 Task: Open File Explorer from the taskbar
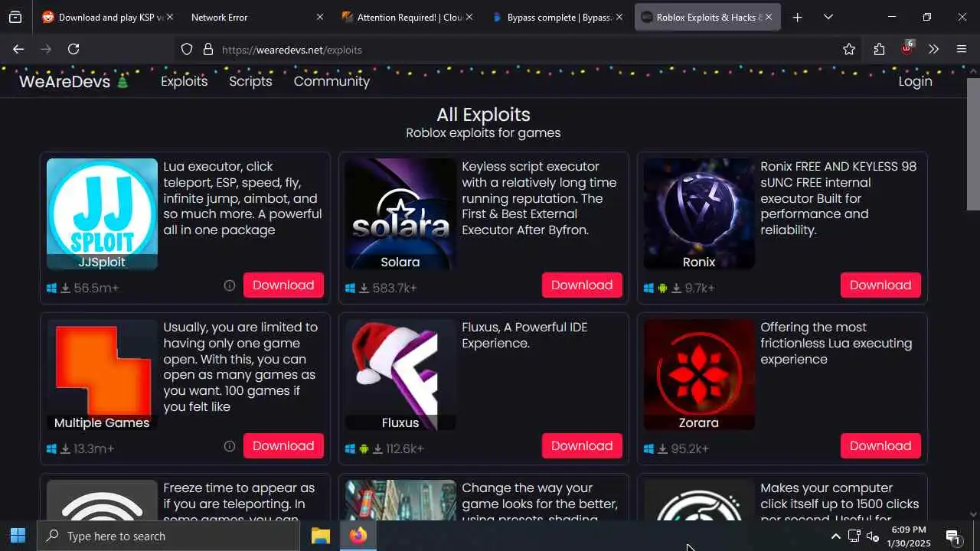click(320, 536)
